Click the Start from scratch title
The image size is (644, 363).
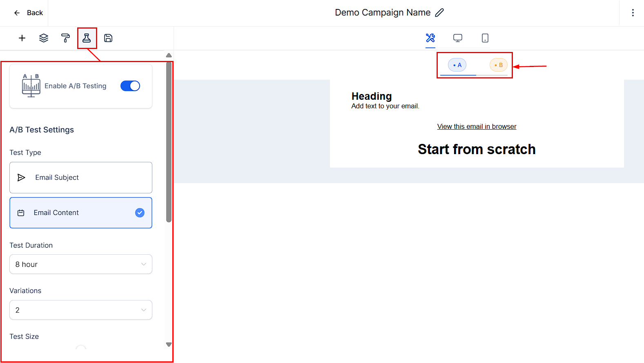[x=477, y=149]
